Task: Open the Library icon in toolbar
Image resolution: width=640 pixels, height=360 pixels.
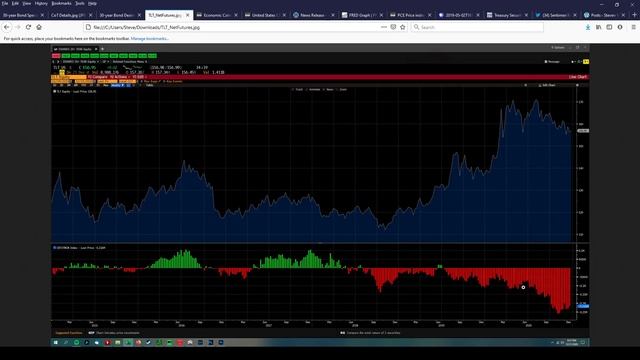Action: tap(598, 27)
